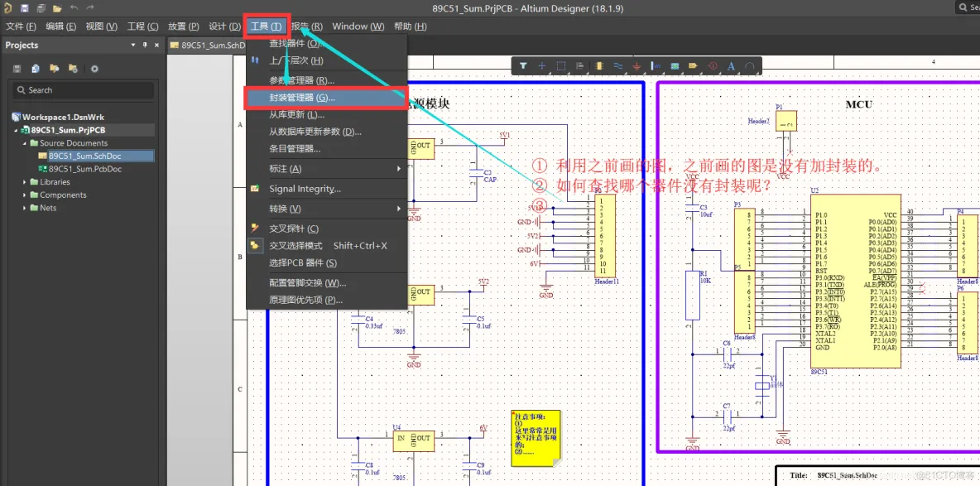980x486 pixels.
Task: Choose 上/下层次 (H) menu entry
Action: point(327,60)
